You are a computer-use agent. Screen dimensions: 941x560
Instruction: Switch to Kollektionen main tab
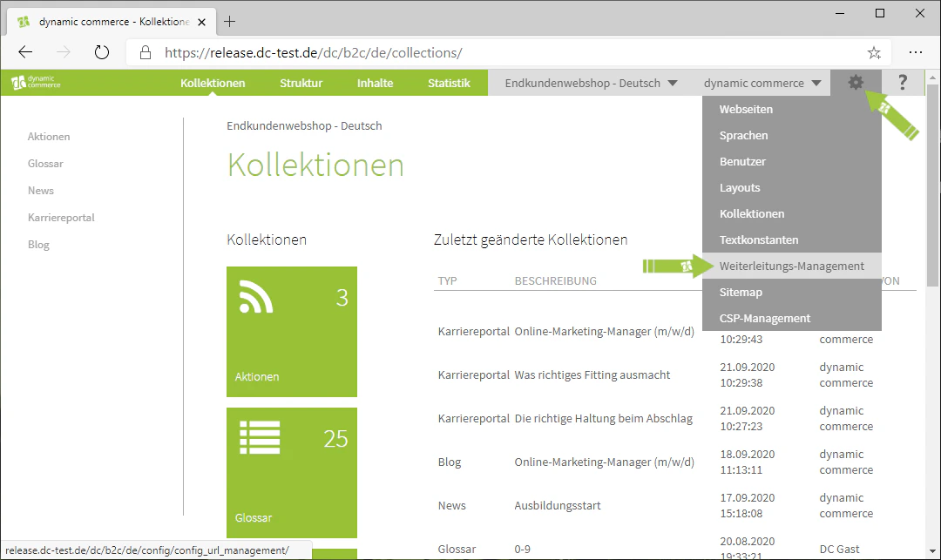click(213, 83)
